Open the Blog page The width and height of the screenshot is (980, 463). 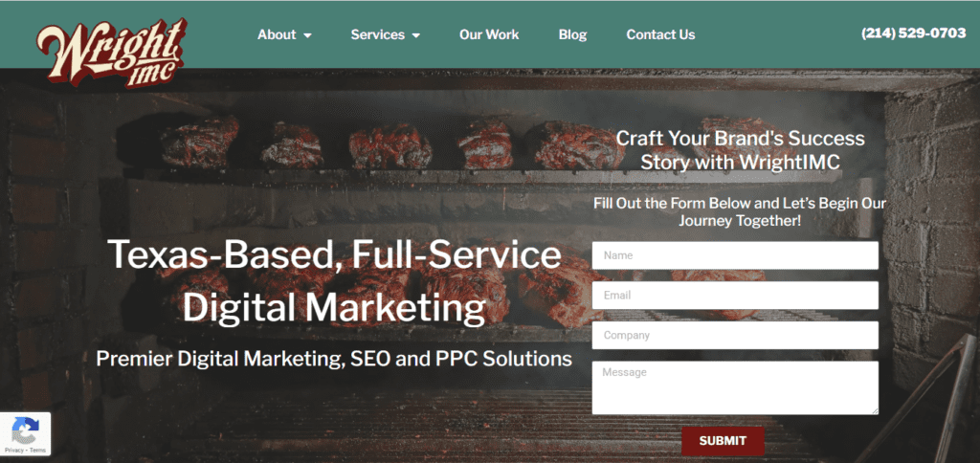click(x=572, y=35)
